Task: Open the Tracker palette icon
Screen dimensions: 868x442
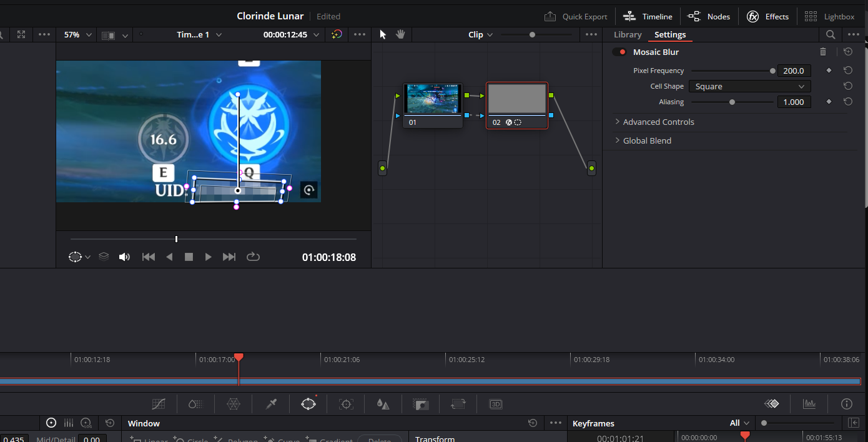Action: pos(346,404)
